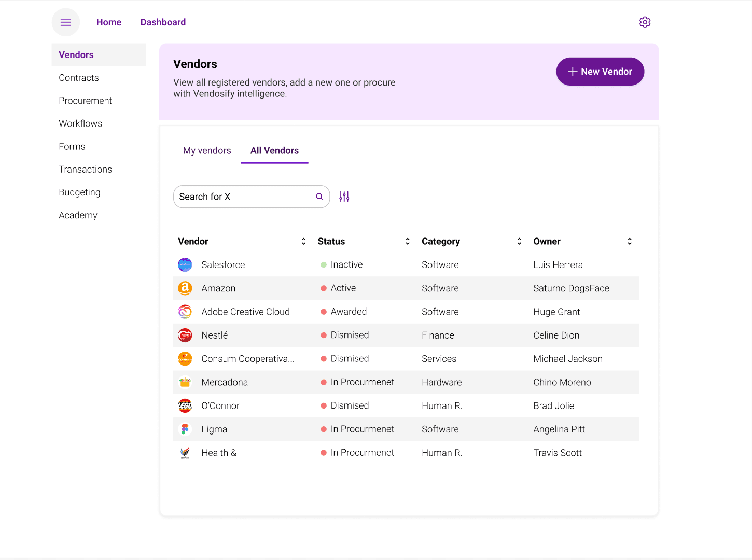Click the Mercadona logo icon
Viewport: 752px width, 560px height.
(185, 382)
